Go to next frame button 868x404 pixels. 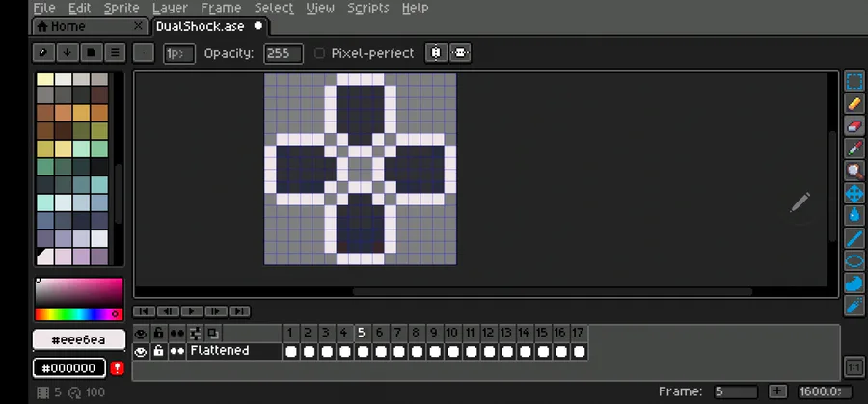pos(216,311)
